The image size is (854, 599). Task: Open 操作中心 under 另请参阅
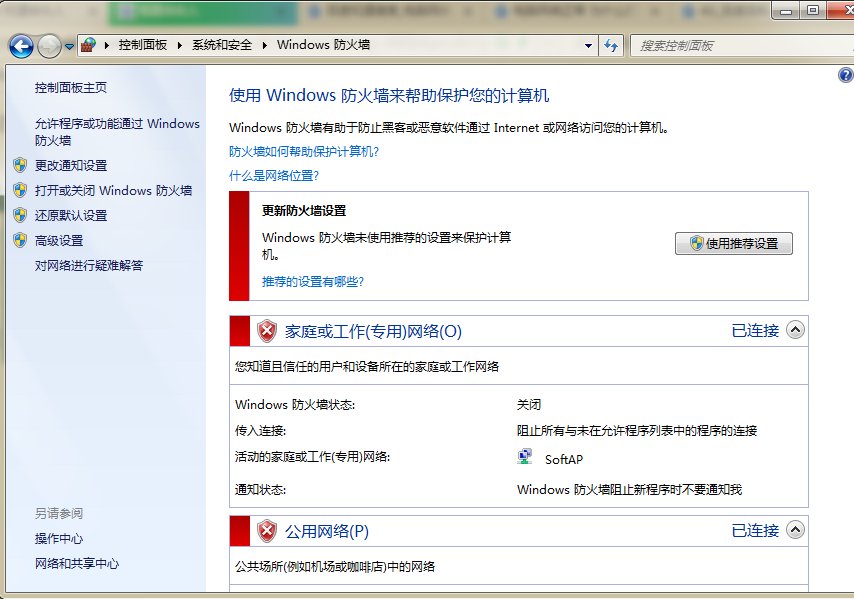click(59, 539)
